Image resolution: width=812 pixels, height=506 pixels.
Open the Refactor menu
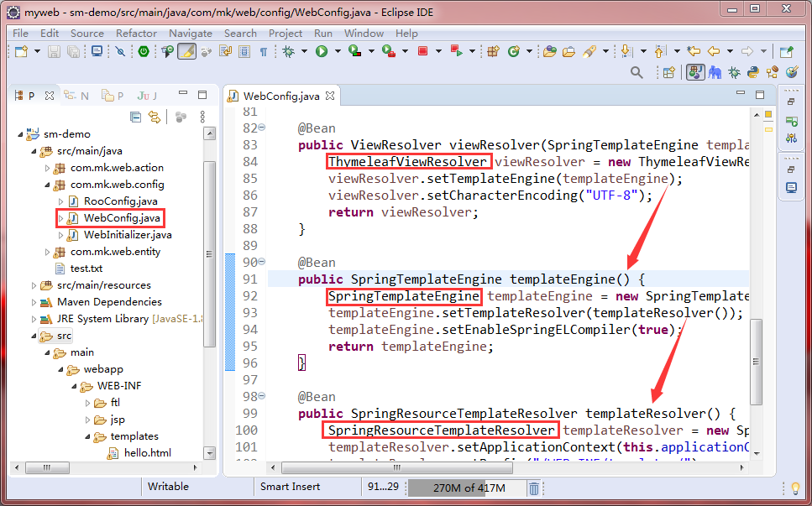click(x=136, y=33)
